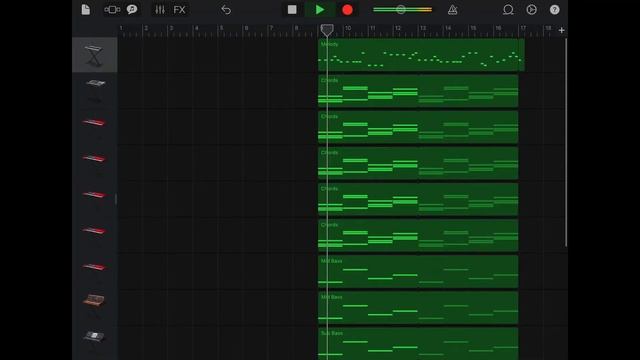Tap the speech-bubble shaped icon beside the browser button

pyautogui.click(x=132, y=10)
